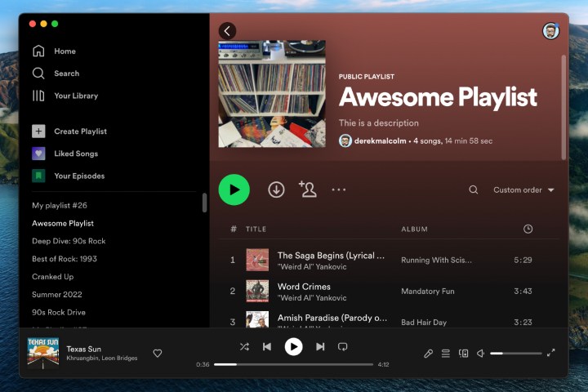The width and height of the screenshot is (588, 392).
Task: Click the derekmalcolm profile link
Action: tap(380, 140)
